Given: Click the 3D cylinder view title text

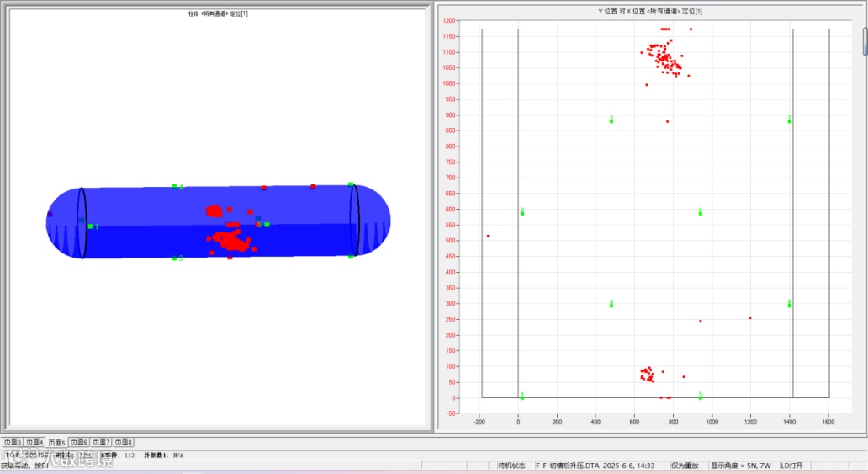Looking at the screenshot, I should point(218,13).
